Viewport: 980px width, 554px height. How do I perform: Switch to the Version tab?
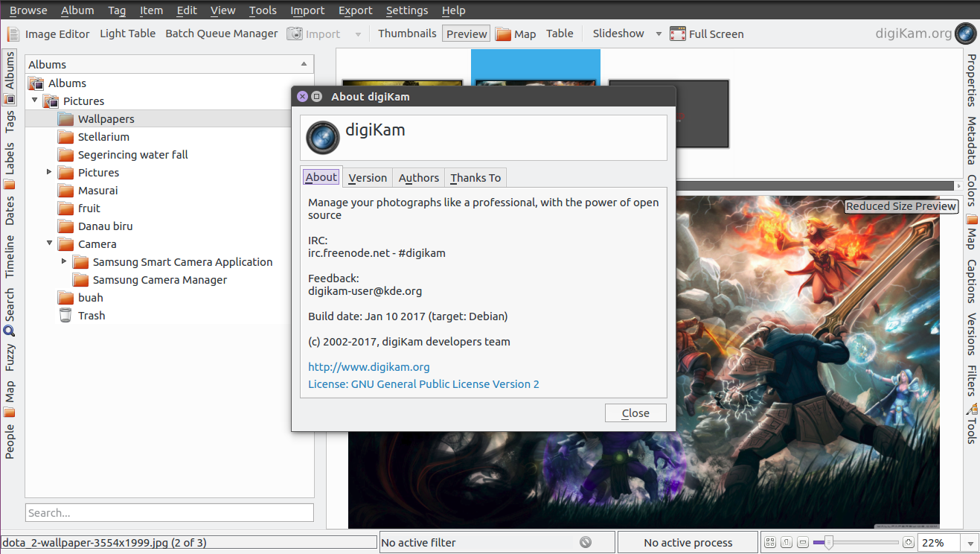point(368,177)
